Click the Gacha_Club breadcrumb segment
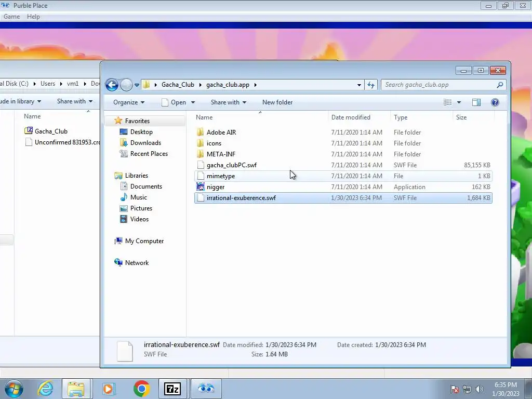Viewport: 532px width, 399px height. point(178,85)
